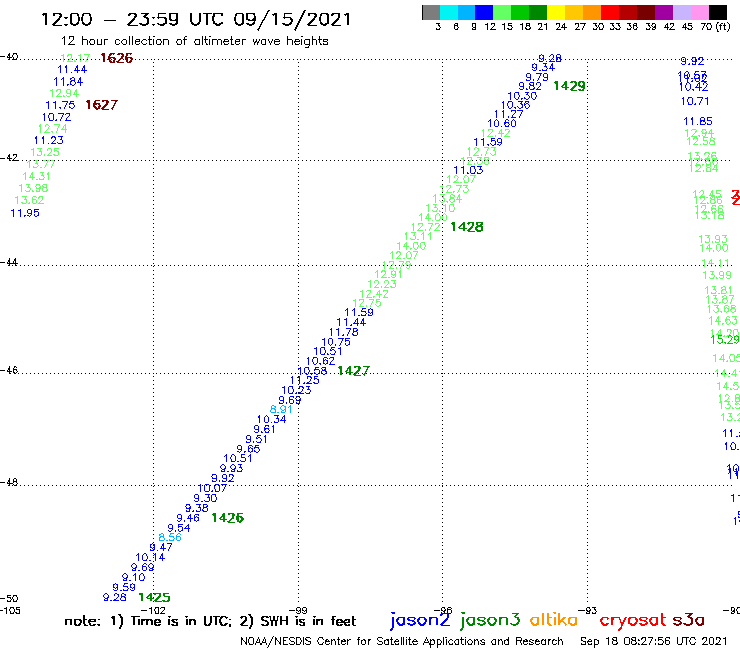
Task: Click subtitle '12 hour collection of altimeter wave heights'
Action: click(x=194, y=41)
